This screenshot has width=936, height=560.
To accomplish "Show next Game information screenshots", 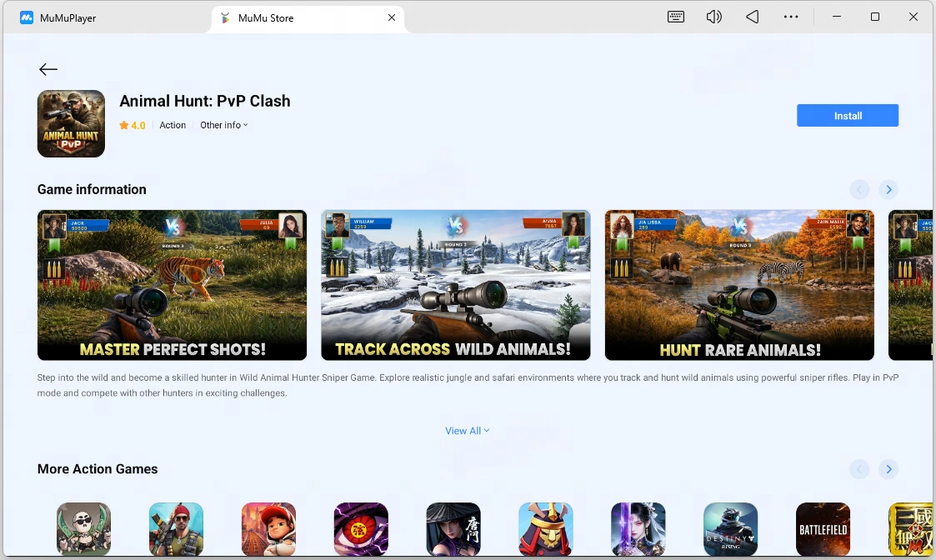I will point(888,190).
